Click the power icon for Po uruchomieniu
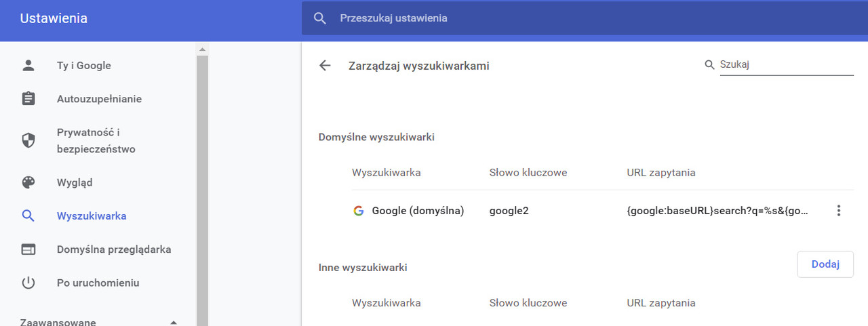Image resolution: width=868 pixels, height=326 pixels. tap(28, 283)
